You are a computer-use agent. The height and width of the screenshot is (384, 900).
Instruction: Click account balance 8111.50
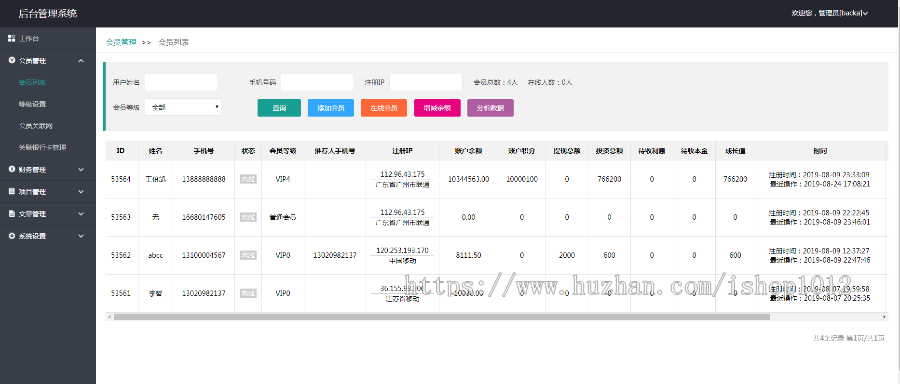point(468,255)
